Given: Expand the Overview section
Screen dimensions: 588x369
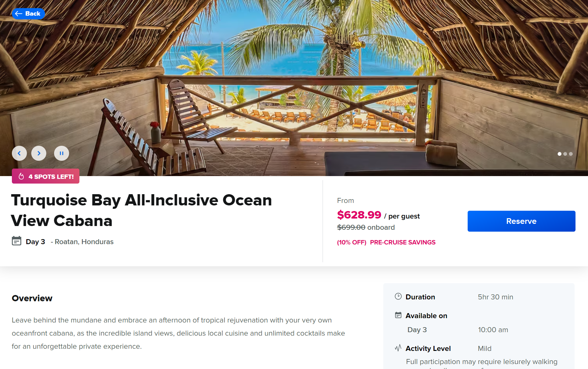Looking at the screenshot, I should pyautogui.click(x=32, y=298).
